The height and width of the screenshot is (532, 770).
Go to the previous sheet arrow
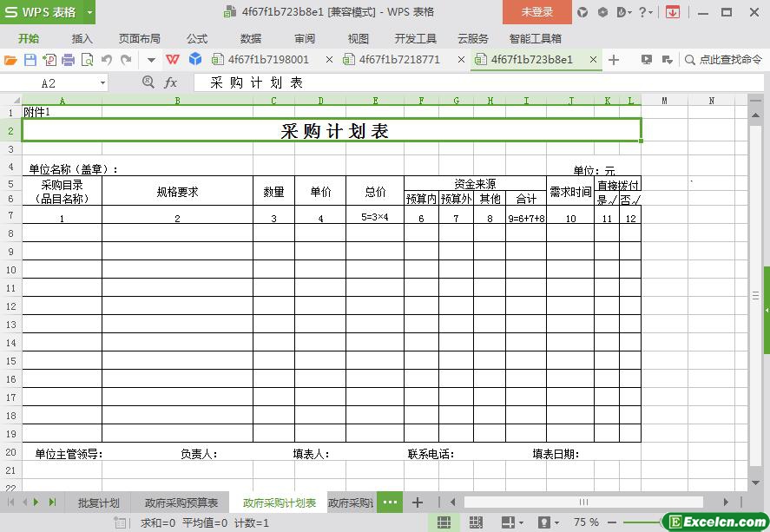click(x=24, y=502)
